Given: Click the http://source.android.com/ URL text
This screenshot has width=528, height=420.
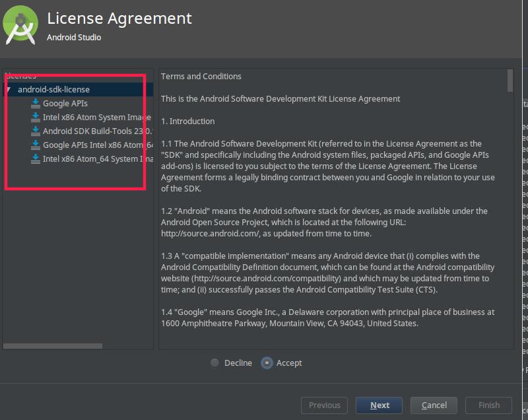Looking at the screenshot, I should coord(210,233).
